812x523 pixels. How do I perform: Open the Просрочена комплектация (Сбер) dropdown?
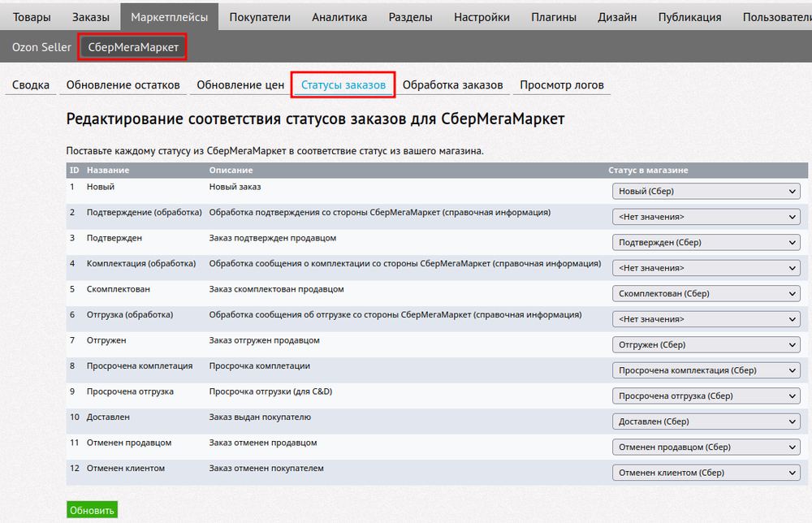[x=706, y=370]
